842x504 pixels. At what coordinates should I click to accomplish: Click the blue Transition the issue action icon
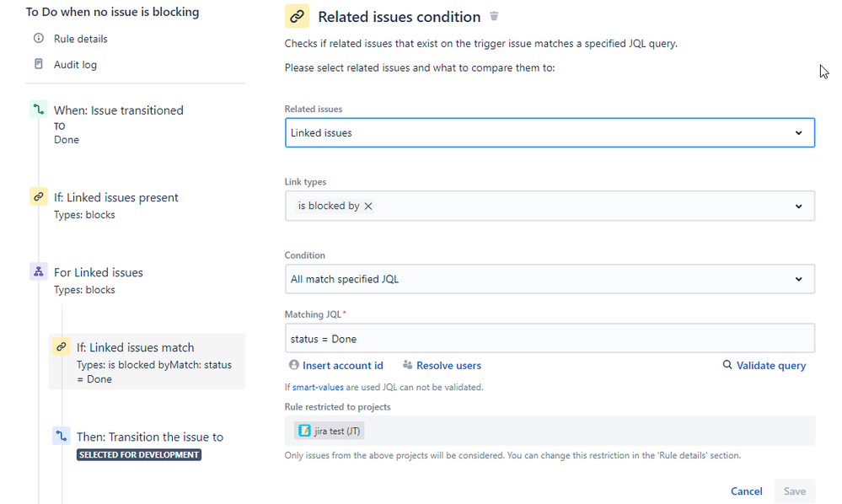[x=61, y=437]
